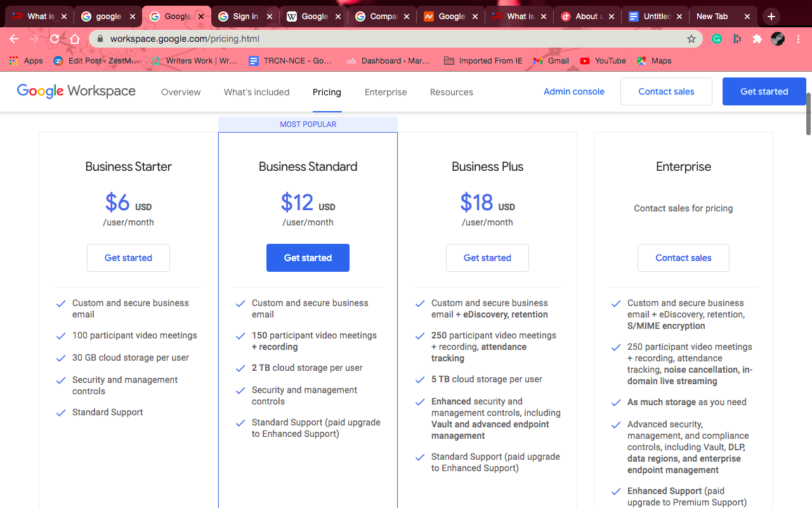The height and width of the screenshot is (508, 812).
Task: Open the Admin console link
Action: pos(573,91)
